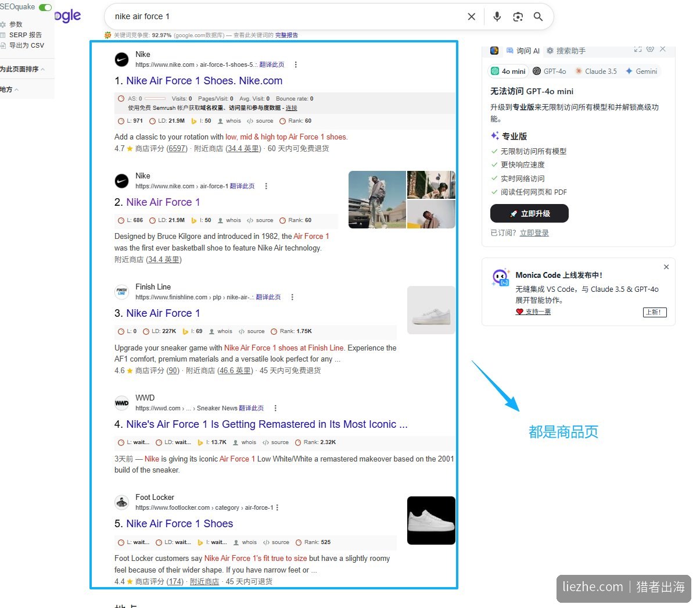Click the 立即登录 login link
Screen dimensions: 700x608
pyautogui.click(x=534, y=233)
